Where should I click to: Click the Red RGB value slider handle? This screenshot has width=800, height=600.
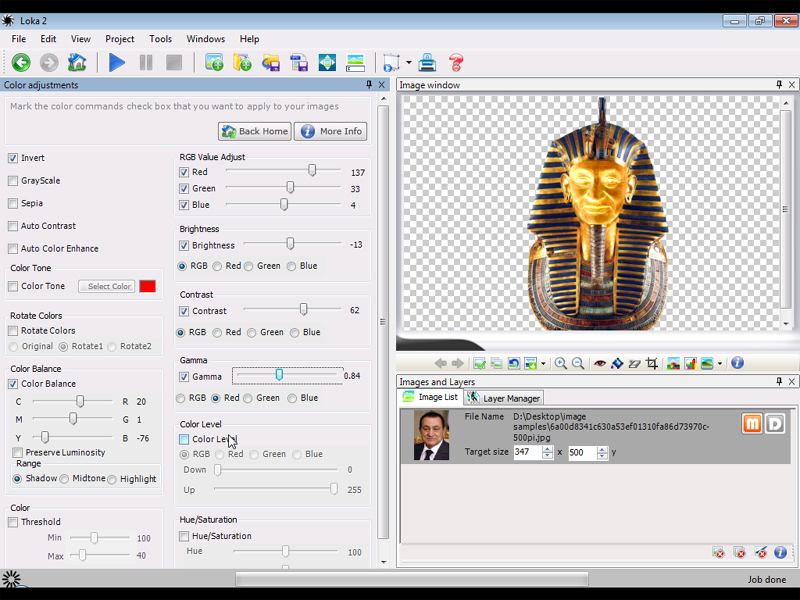point(312,170)
